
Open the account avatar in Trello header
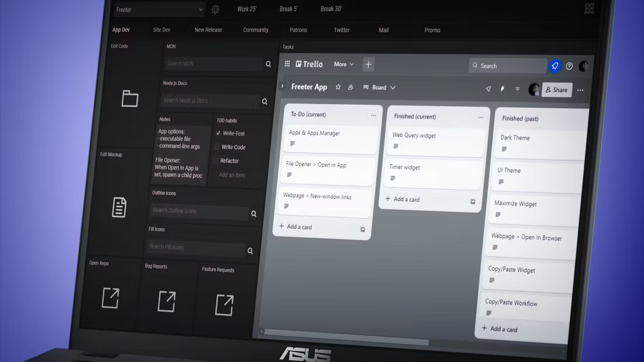583,66
